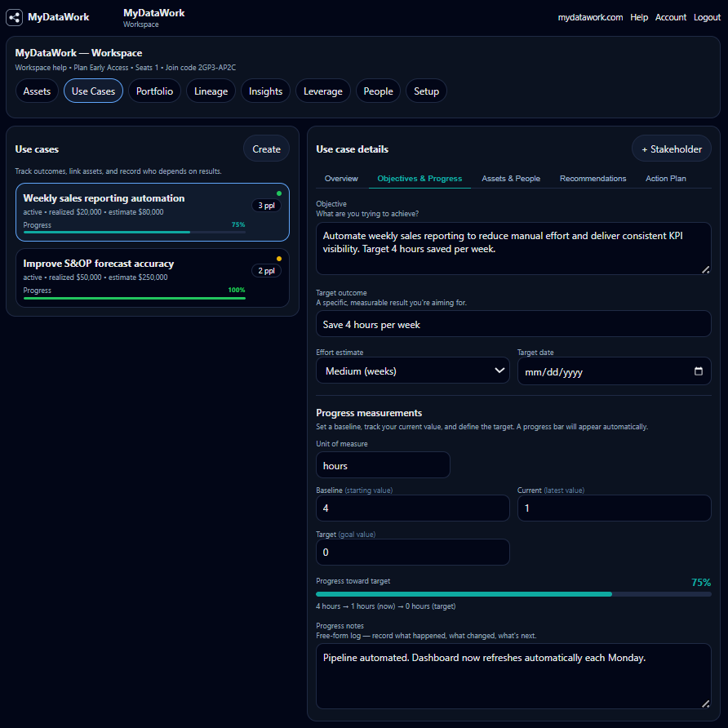Click yellow status dot on S&OP card
The height and width of the screenshot is (728, 728).
(279, 259)
